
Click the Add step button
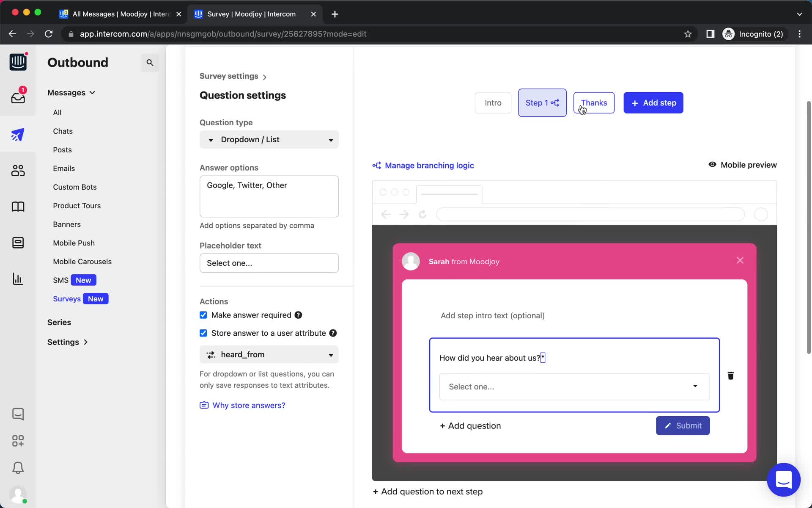pos(653,102)
